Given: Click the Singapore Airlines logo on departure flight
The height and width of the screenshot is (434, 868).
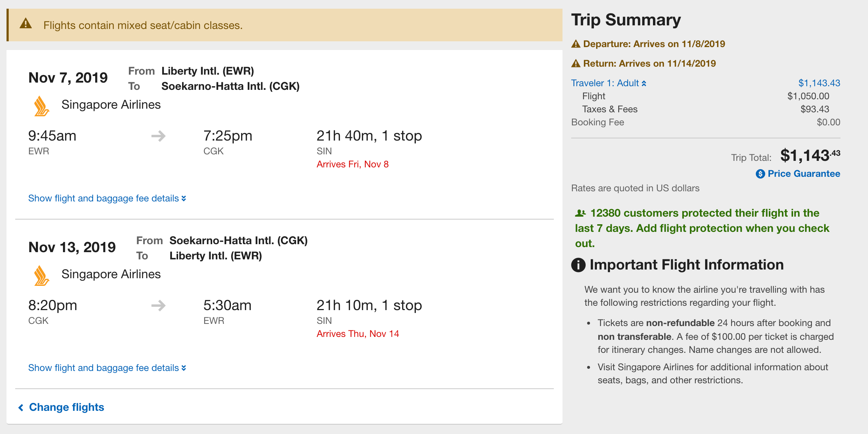Looking at the screenshot, I should [x=42, y=106].
